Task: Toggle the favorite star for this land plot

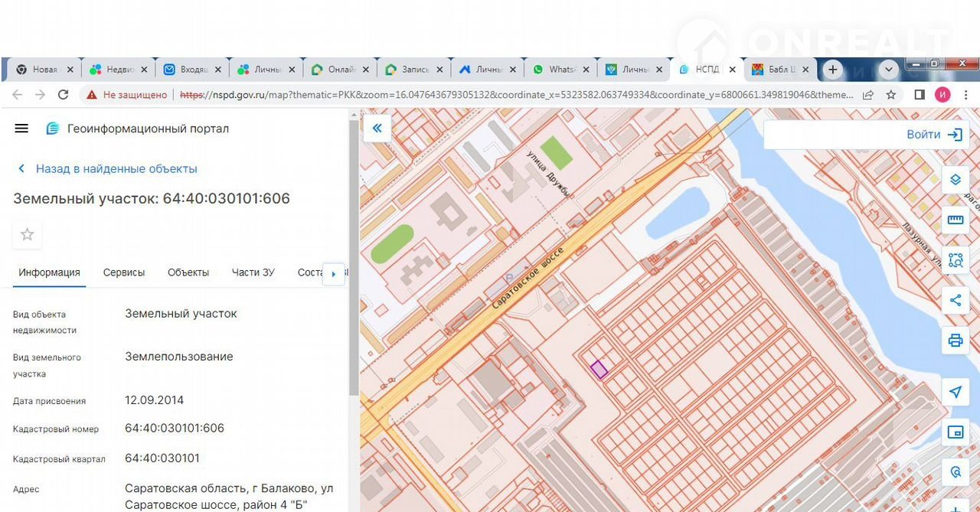Action: click(x=28, y=234)
